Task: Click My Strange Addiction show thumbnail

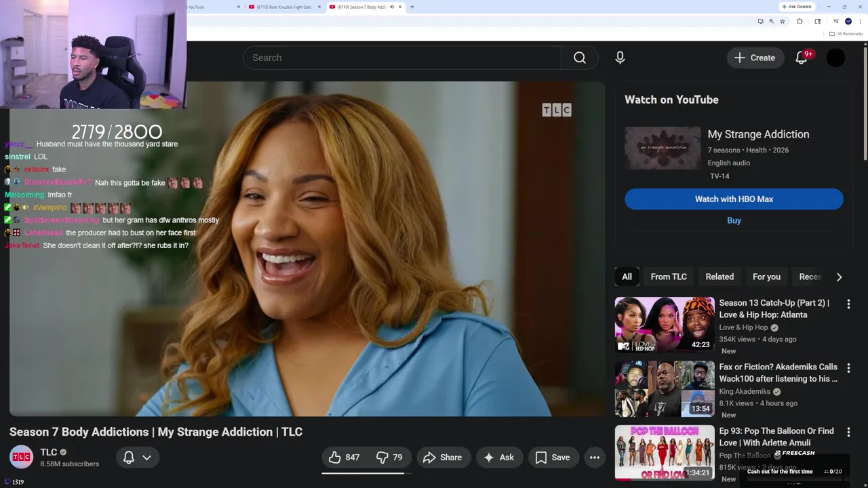Action: tap(663, 148)
